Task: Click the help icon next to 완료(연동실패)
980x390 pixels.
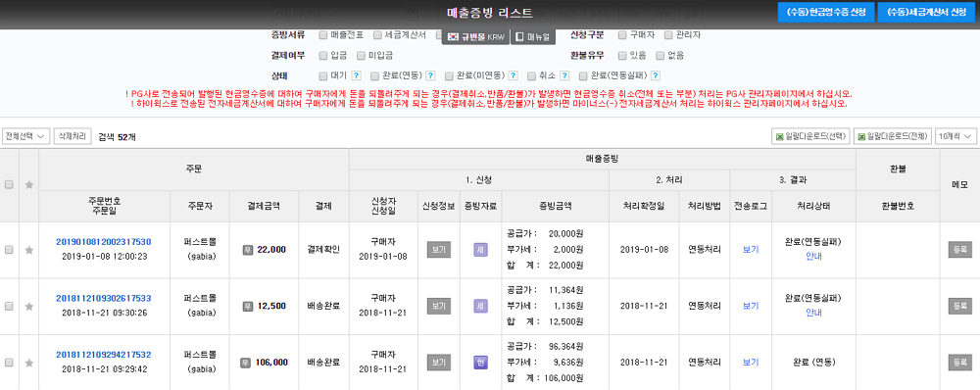Action: (656, 76)
